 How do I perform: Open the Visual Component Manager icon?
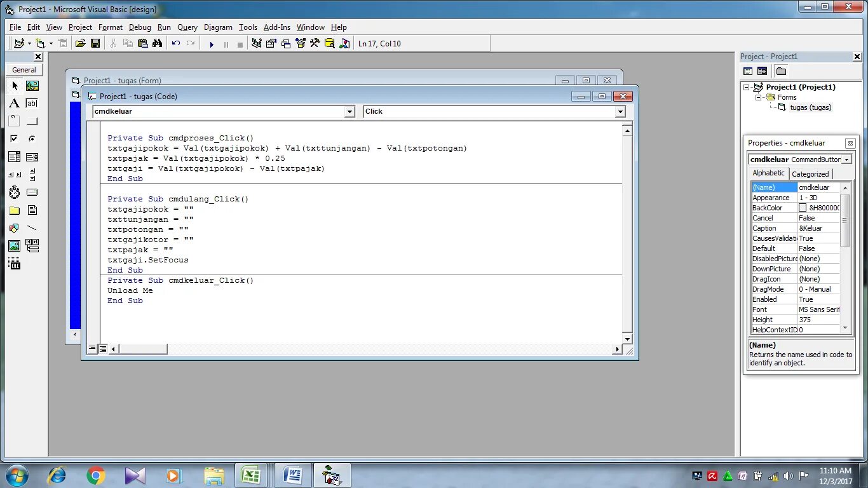pos(344,43)
